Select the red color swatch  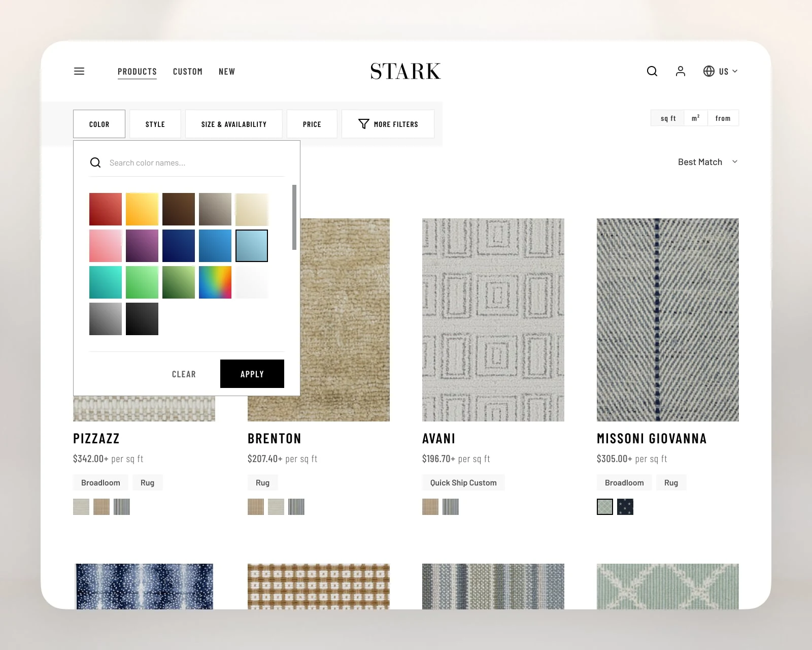(x=106, y=209)
